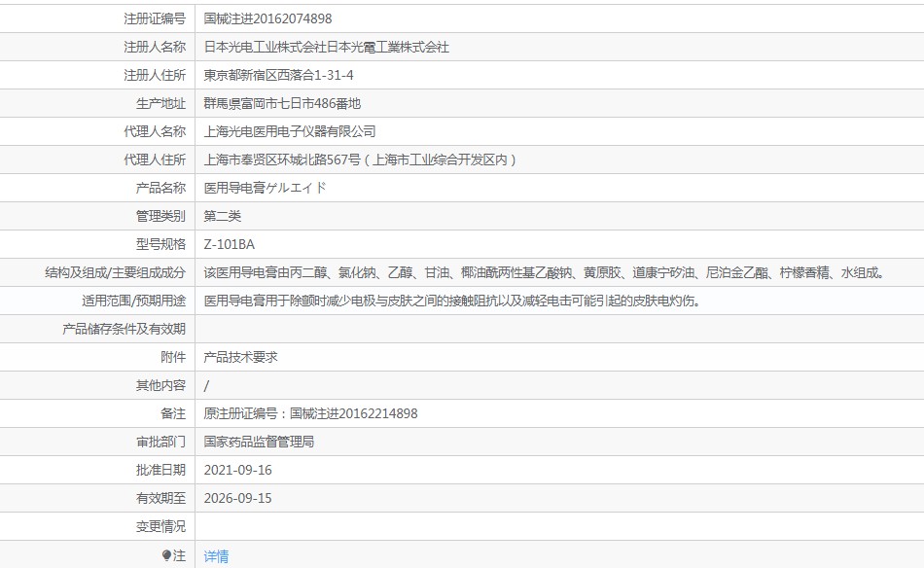924x568 pixels.
Task: Click the 审批部门 label
Action: tap(160, 442)
